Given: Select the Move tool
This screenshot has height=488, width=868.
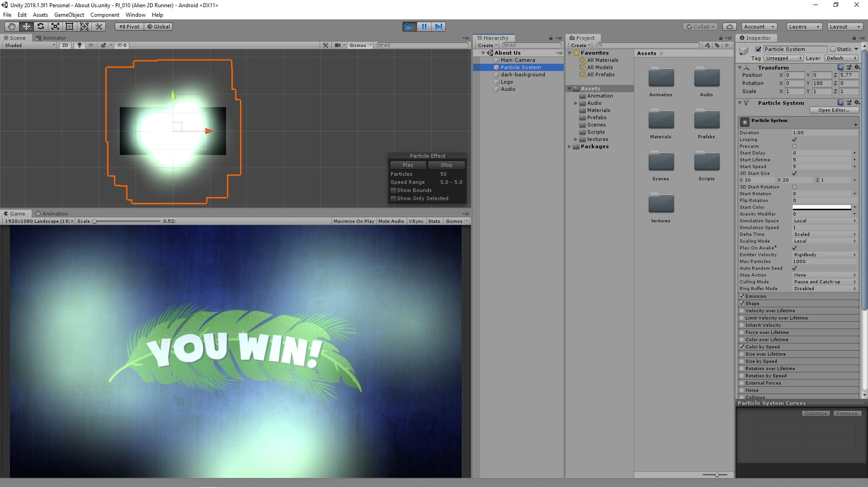Looking at the screenshot, I should pyautogui.click(x=26, y=27).
